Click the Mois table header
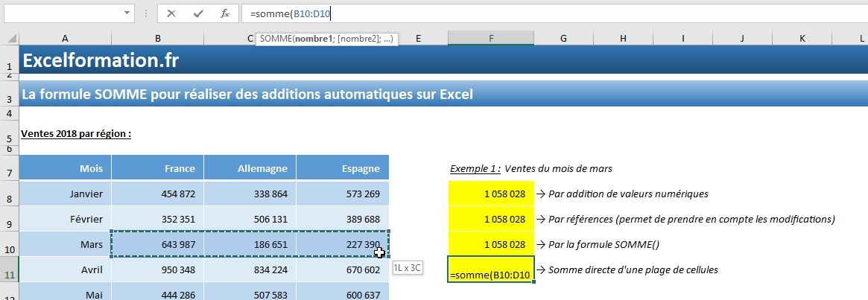868x300 pixels. click(66, 167)
